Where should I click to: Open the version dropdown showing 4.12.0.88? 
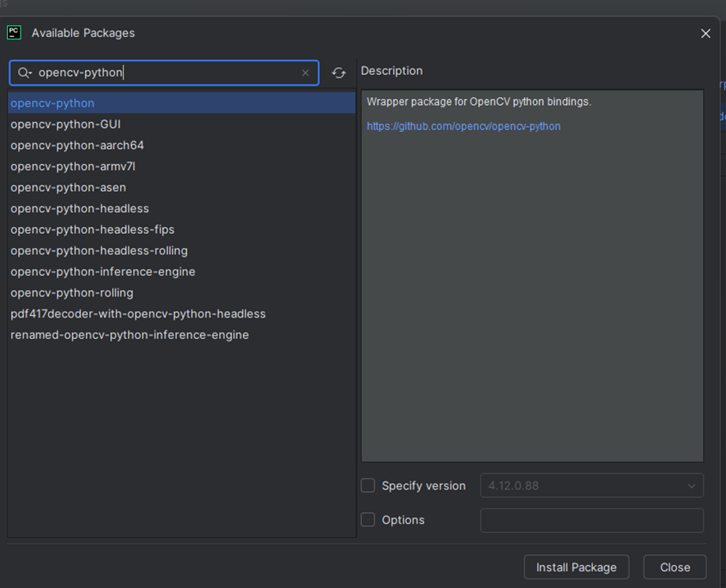(592, 486)
